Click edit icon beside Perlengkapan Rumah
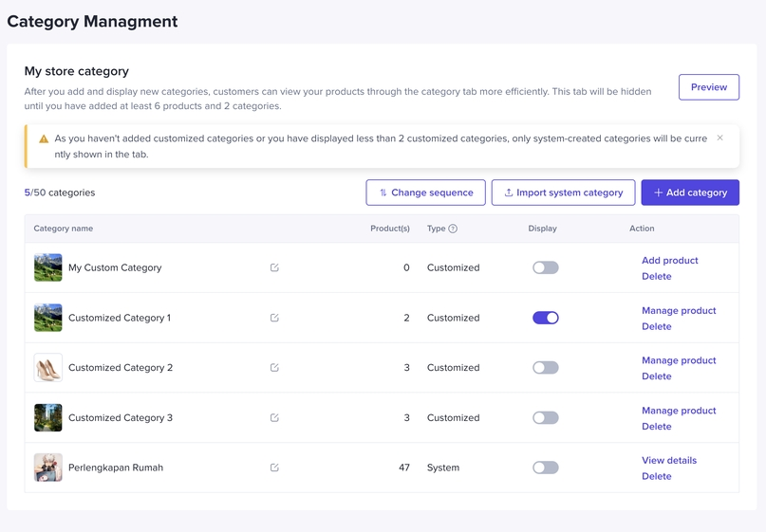766x532 pixels. point(274,468)
